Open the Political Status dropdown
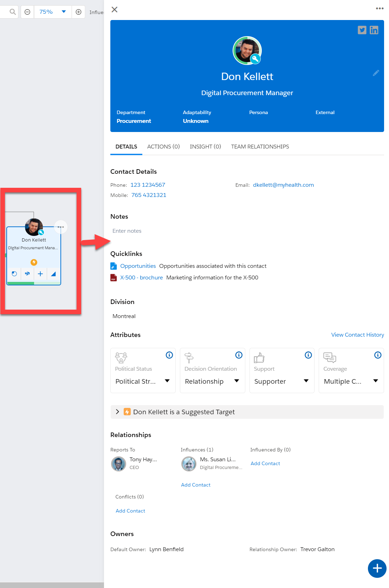Screen dimensions: 389x588 pos(143,381)
